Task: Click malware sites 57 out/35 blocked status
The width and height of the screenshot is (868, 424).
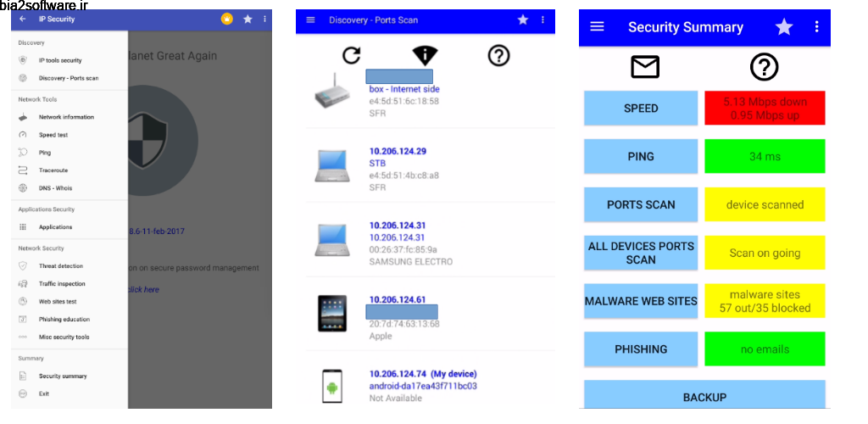Action: pyautogui.click(x=765, y=301)
